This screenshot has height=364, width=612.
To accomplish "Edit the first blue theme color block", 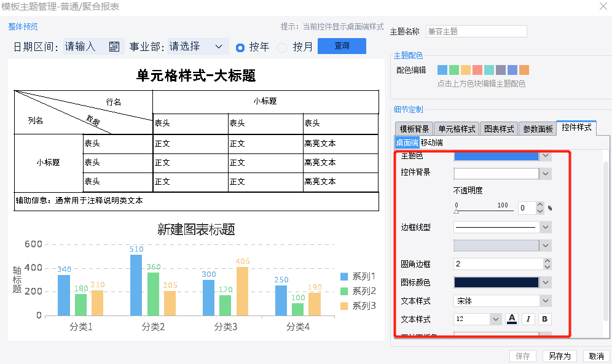I will 442,70.
